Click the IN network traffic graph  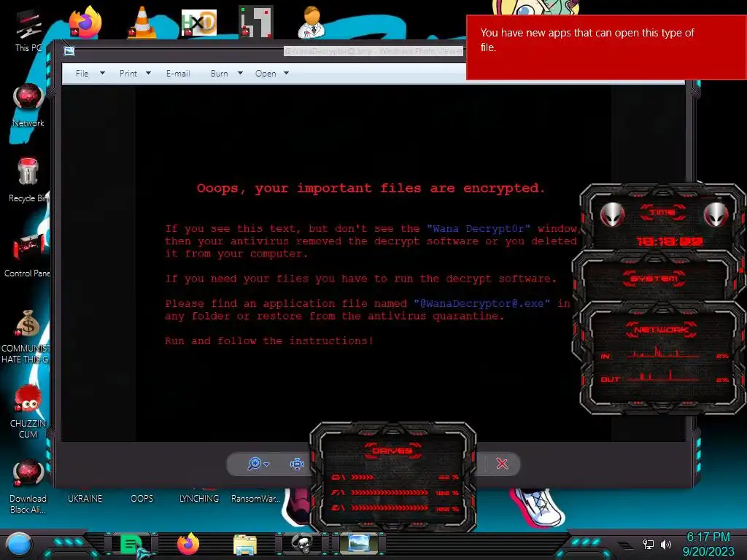[x=663, y=354]
